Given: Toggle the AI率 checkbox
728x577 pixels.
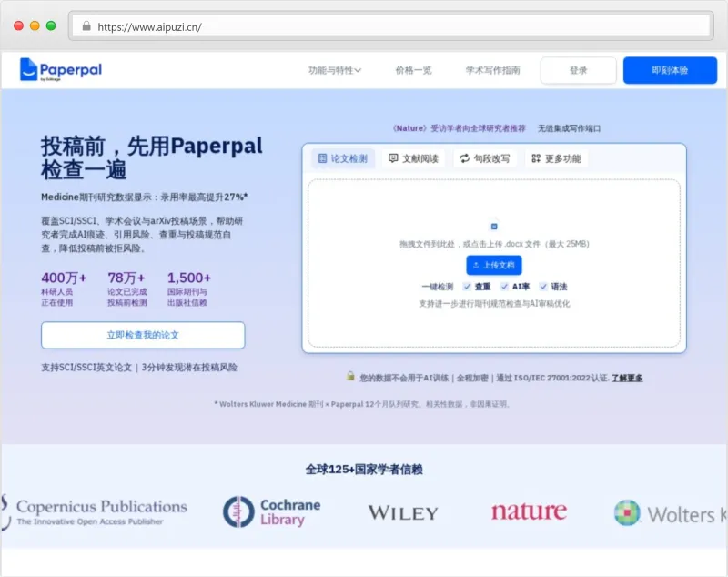Looking at the screenshot, I should pyautogui.click(x=504, y=287).
